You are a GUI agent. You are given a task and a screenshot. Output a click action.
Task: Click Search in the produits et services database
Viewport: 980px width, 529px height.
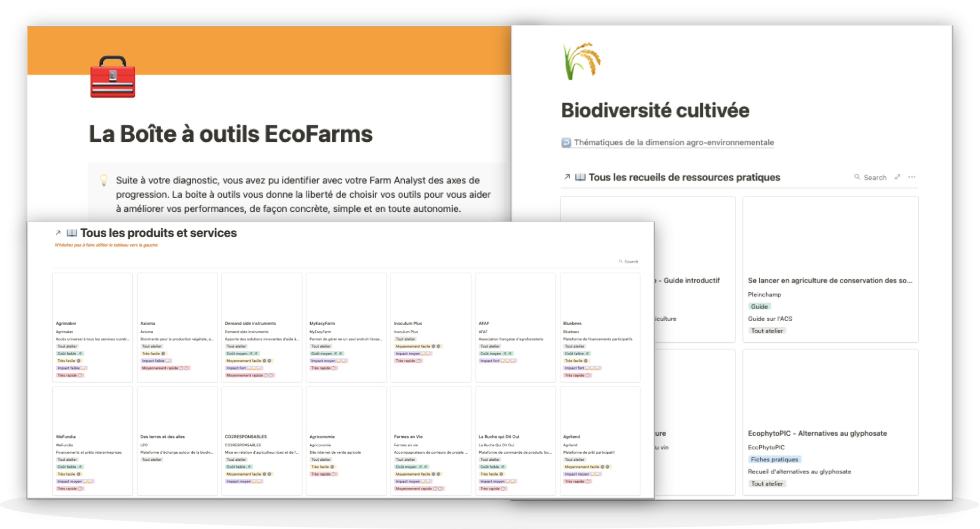pyautogui.click(x=629, y=262)
